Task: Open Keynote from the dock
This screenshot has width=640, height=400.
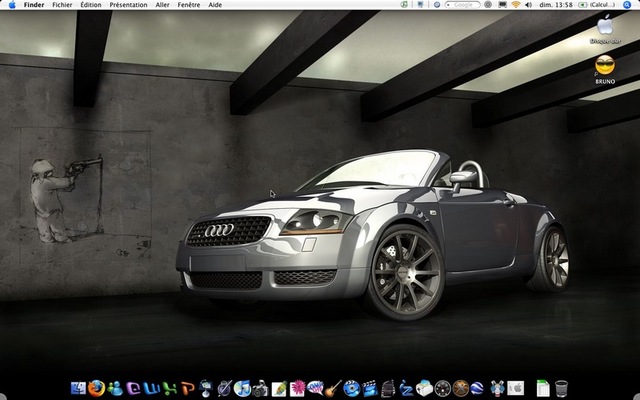Action: tap(206, 388)
